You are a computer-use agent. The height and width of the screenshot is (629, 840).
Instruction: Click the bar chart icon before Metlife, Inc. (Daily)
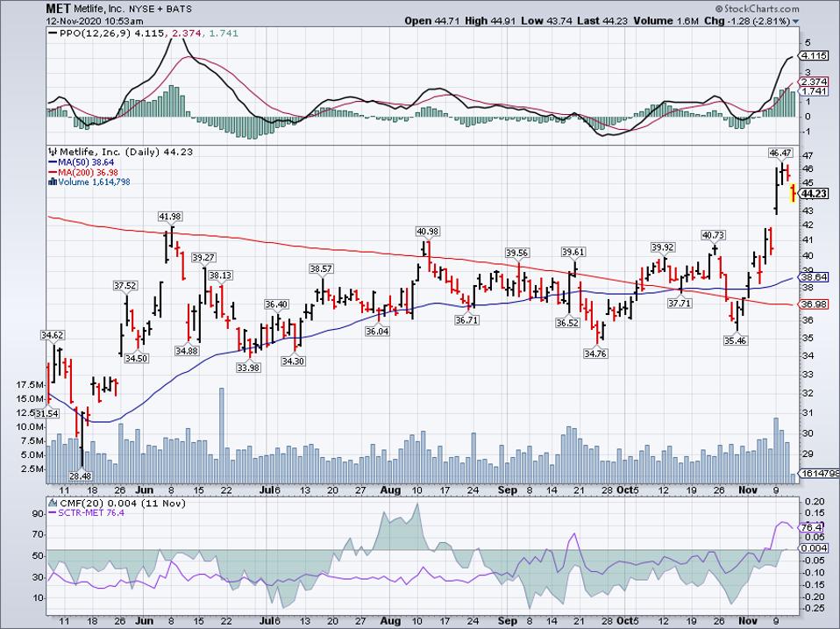[x=53, y=152]
